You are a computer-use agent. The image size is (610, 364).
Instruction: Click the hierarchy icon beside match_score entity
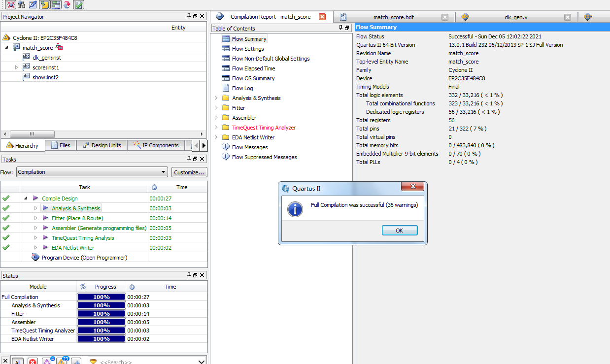(59, 47)
